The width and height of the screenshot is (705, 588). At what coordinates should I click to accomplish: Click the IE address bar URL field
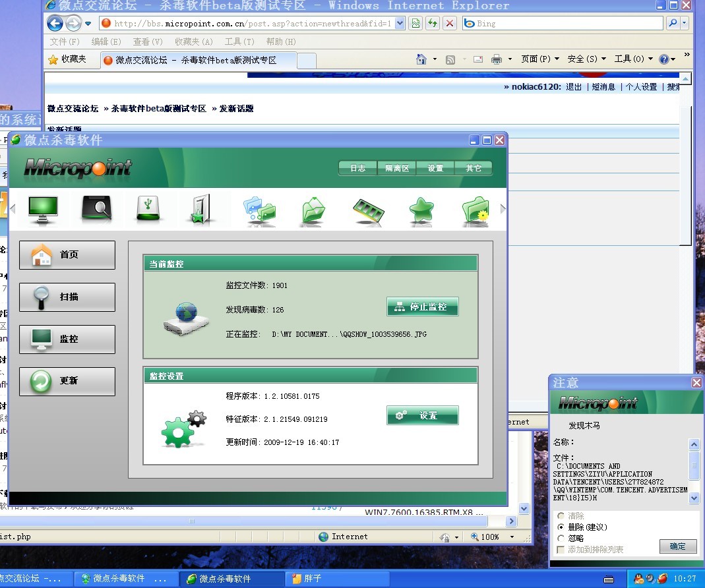[252, 23]
